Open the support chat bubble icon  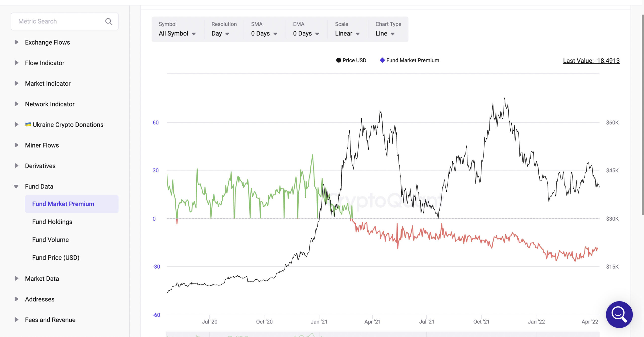click(x=619, y=314)
